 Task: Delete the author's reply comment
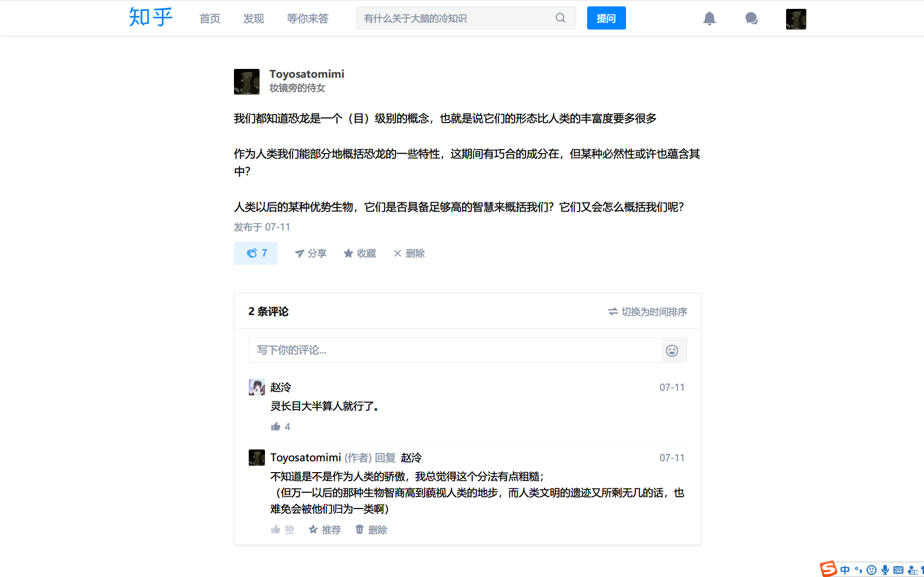371,530
